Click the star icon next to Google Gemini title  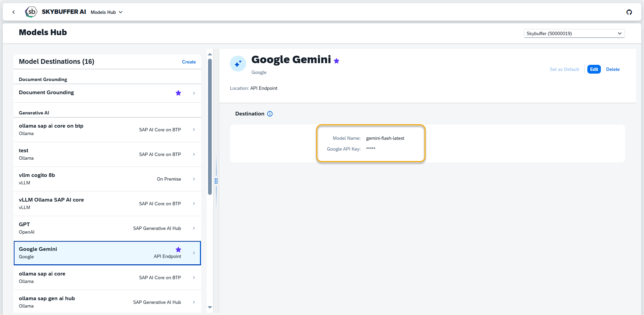tap(336, 61)
